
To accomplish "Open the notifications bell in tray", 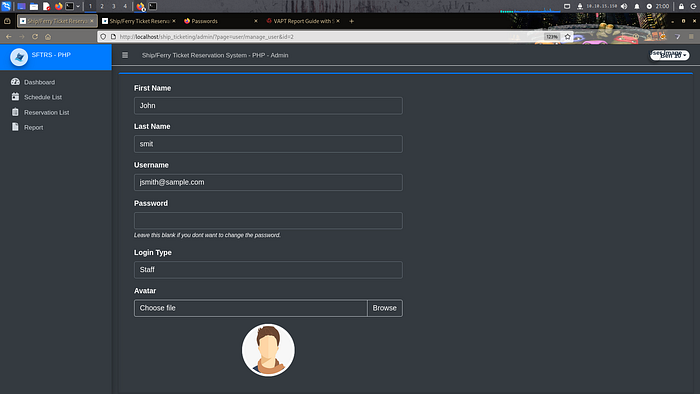I will [637, 6].
